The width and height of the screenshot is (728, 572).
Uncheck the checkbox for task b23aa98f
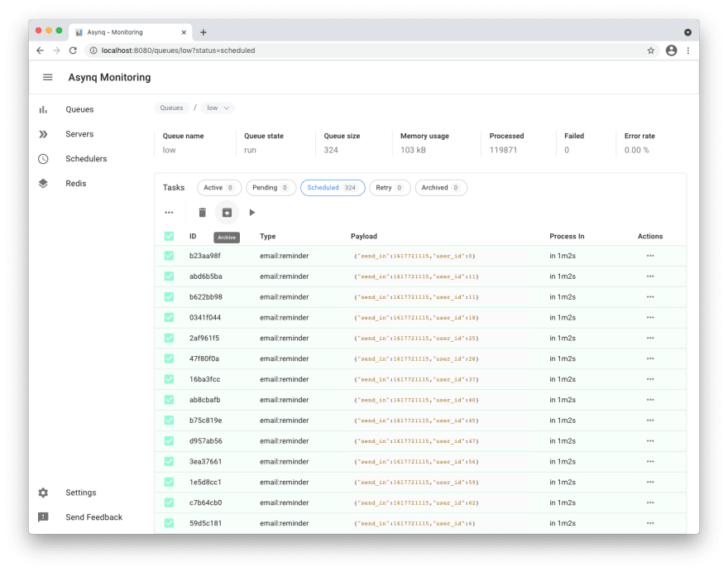coord(169,256)
